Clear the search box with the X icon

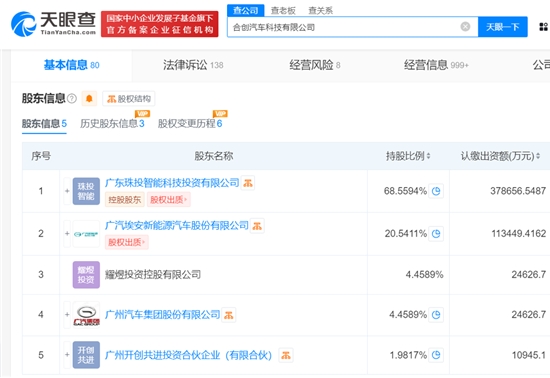tap(465, 27)
